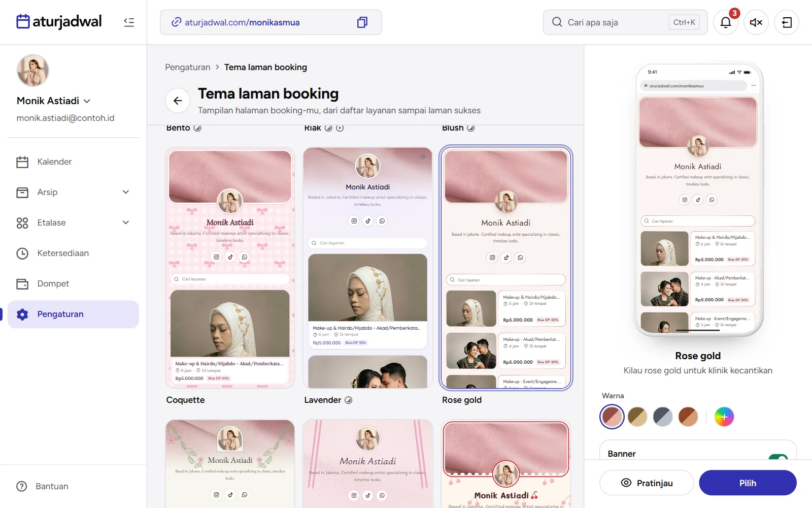
Task: Click the profile avatar in sidebar
Action: [x=33, y=71]
